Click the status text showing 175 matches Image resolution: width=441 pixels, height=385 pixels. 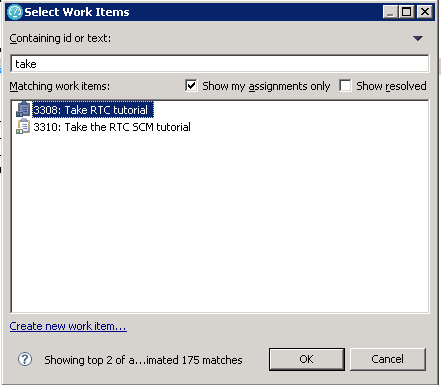coord(143,360)
